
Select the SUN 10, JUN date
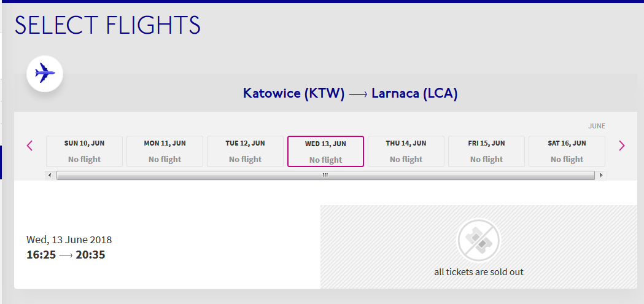[x=84, y=151]
